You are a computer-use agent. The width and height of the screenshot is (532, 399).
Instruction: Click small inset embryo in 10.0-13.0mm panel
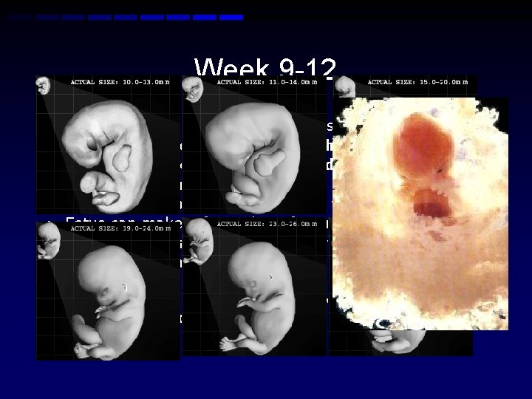43,86
